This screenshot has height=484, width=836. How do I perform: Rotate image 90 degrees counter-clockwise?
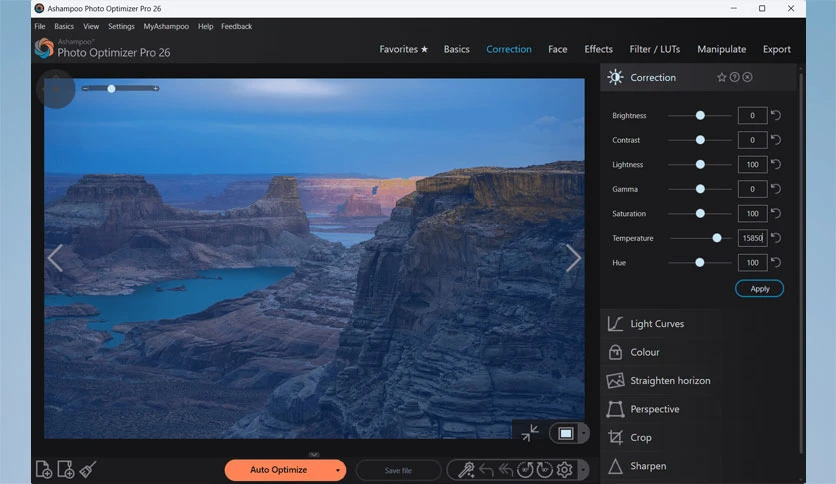tap(525, 470)
